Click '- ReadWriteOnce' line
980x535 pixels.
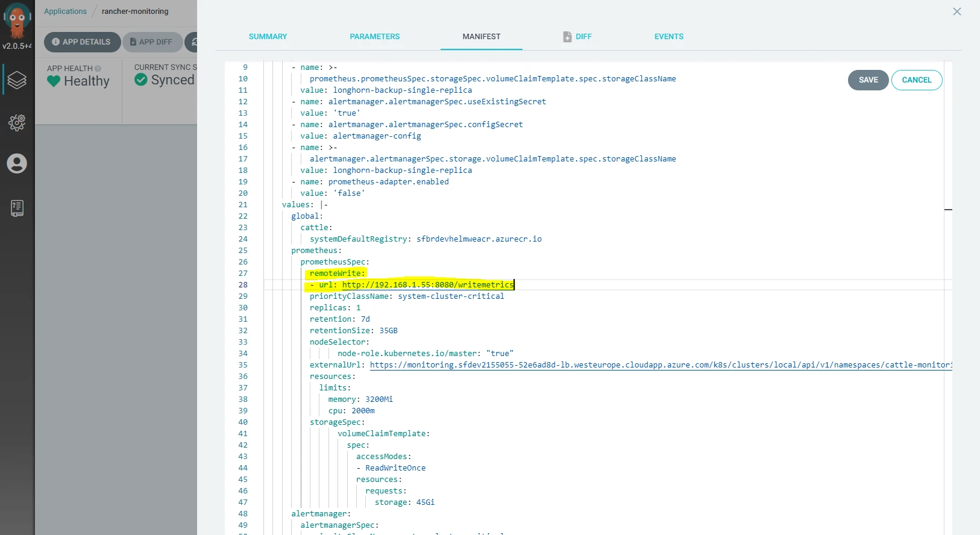click(391, 468)
